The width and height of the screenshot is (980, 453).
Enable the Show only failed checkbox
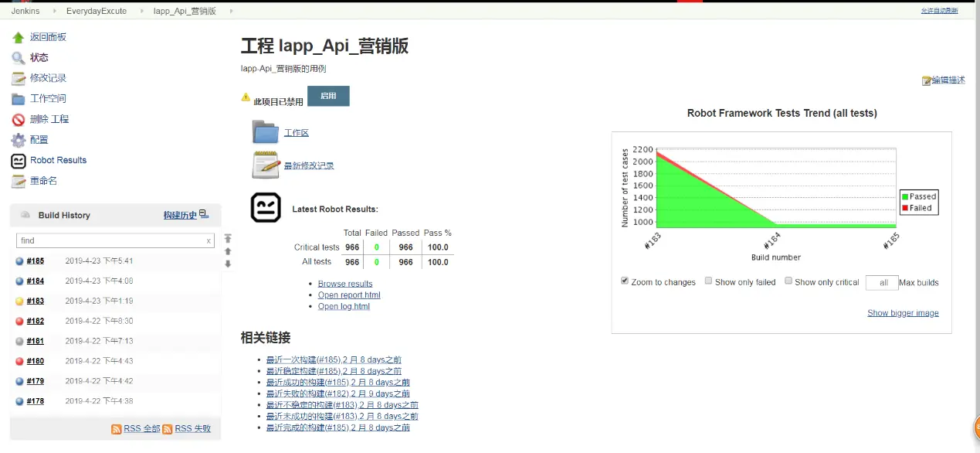point(708,281)
